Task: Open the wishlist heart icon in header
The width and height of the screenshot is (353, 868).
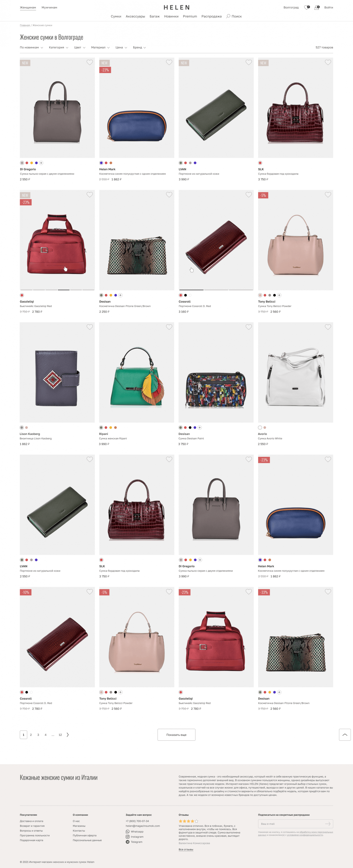Action: [306, 7]
